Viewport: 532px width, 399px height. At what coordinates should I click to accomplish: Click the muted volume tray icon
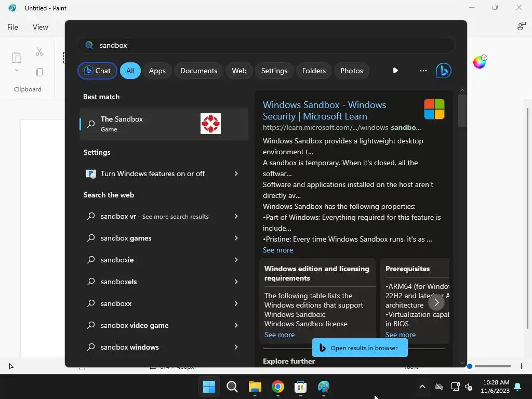tap(469, 387)
